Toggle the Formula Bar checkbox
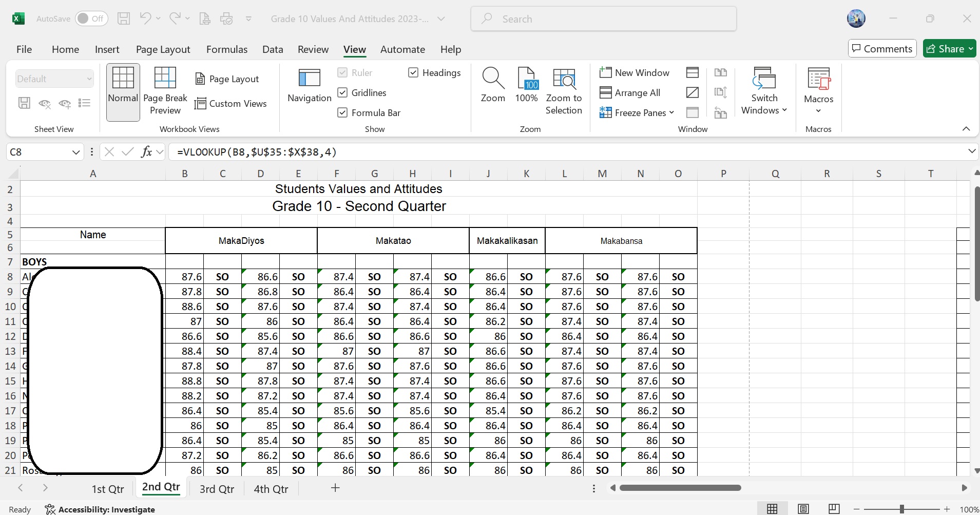Image resolution: width=980 pixels, height=515 pixels. (342, 113)
